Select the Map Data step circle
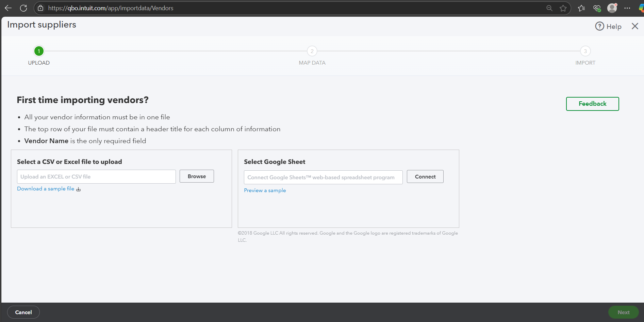Viewport: 644px width, 322px height. tap(312, 51)
